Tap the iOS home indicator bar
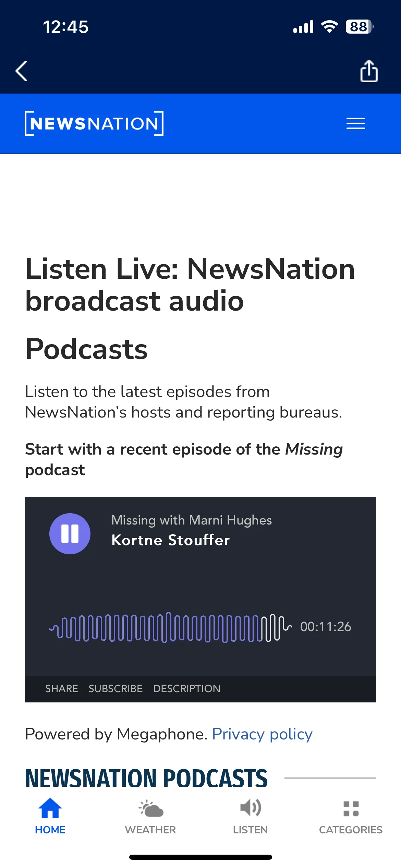This screenshot has height=868, width=401. [200, 857]
